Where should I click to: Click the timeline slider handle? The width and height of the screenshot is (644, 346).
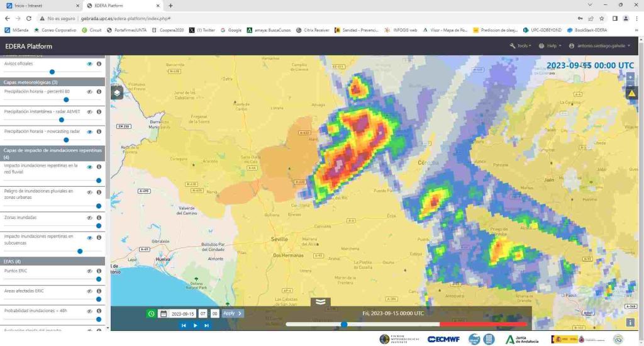[344, 325]
